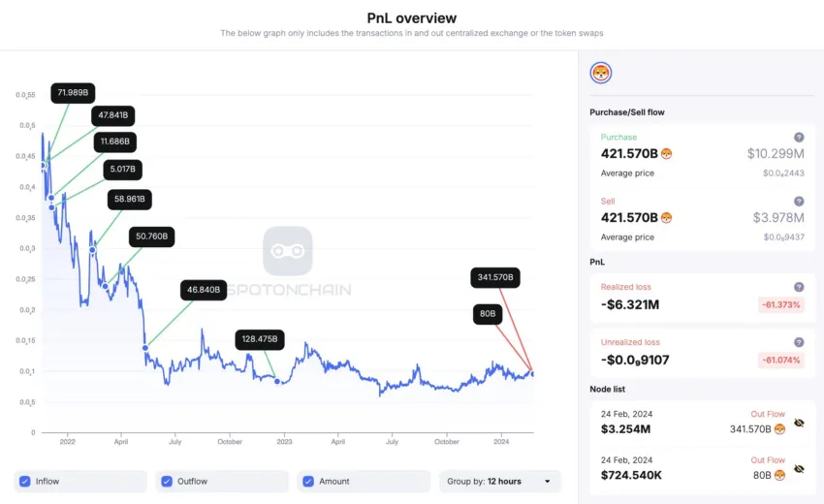Click the SHIB coin icon beside Purchase amount
The image size is (824, 504).
coord(666,154)
